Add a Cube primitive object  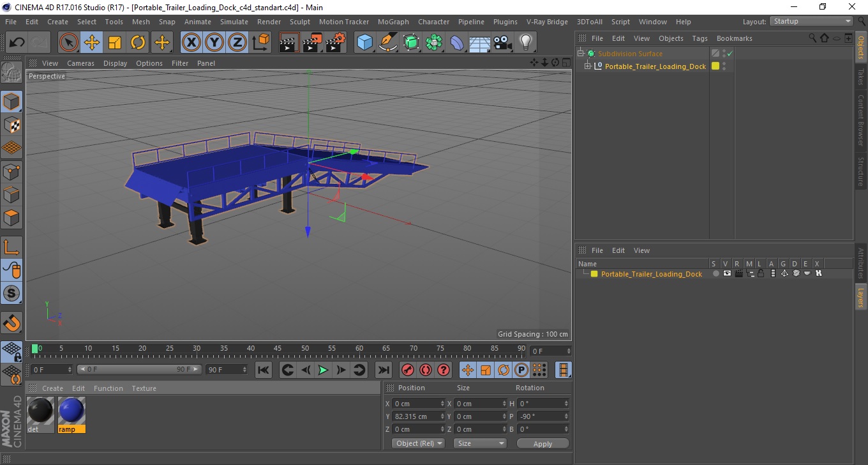(x=365, y=43)
